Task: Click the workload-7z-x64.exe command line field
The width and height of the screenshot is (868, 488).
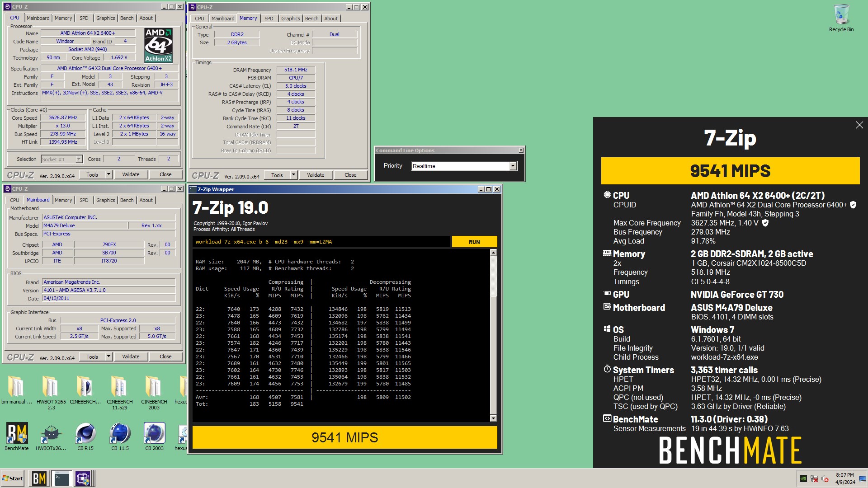Action: coord(321,242)
